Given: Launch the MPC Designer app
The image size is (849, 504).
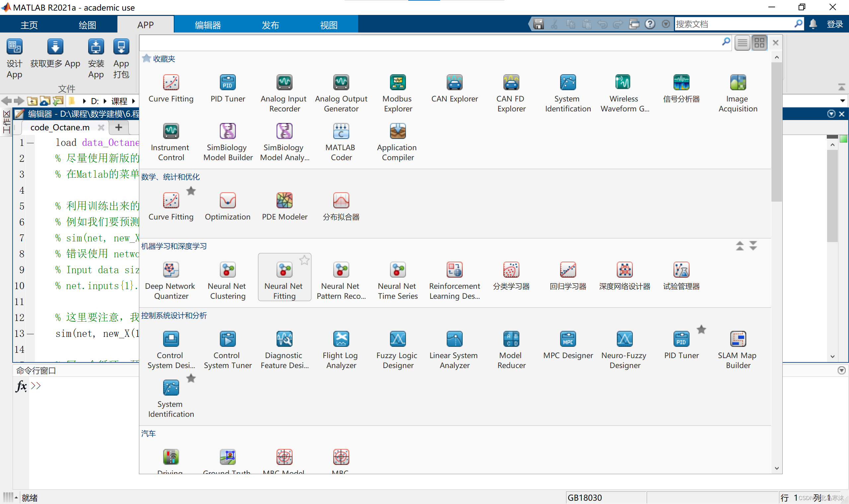Looking at the screenshot, I should 567,340.
